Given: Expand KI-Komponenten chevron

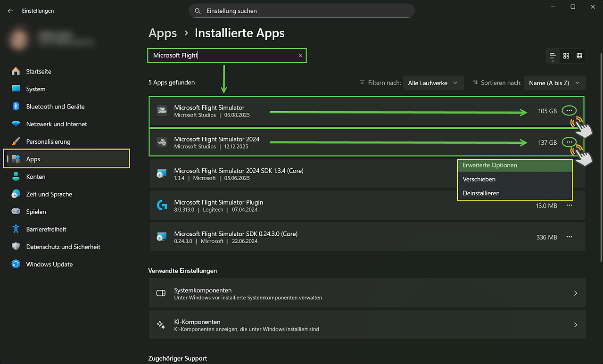Looking at the screenshot, I should (576, 325).
